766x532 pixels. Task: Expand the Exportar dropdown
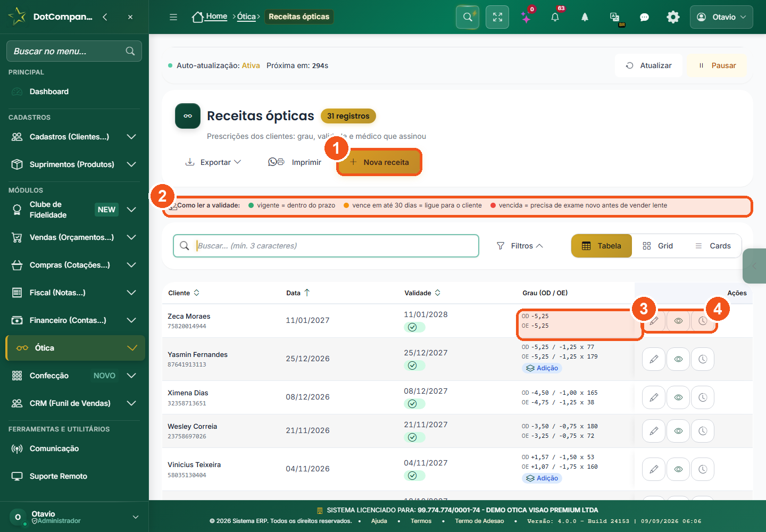pos(213,162)
